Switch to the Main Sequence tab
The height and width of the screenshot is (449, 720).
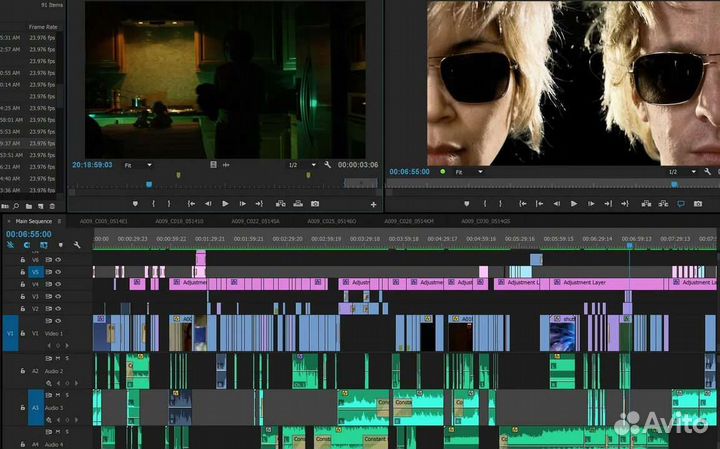coord(33,221)
